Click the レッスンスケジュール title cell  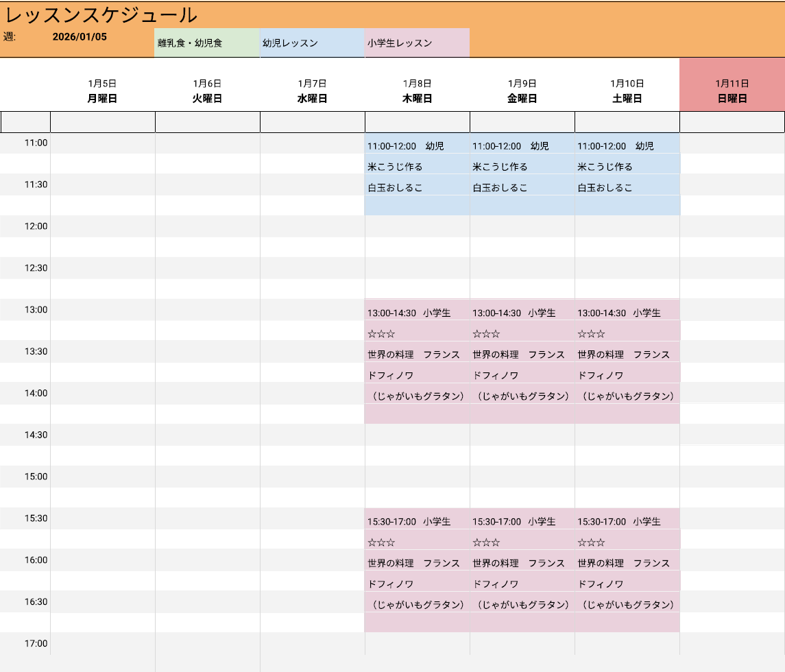(101, 15)
